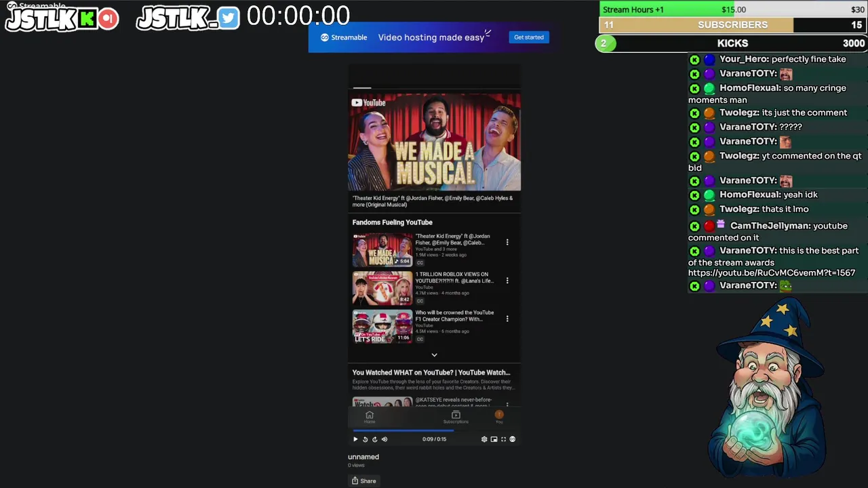Delete Your_Hero's message with the green X
Image resolution: width=868 pixels, height=488 pixels.
(694, 60)
